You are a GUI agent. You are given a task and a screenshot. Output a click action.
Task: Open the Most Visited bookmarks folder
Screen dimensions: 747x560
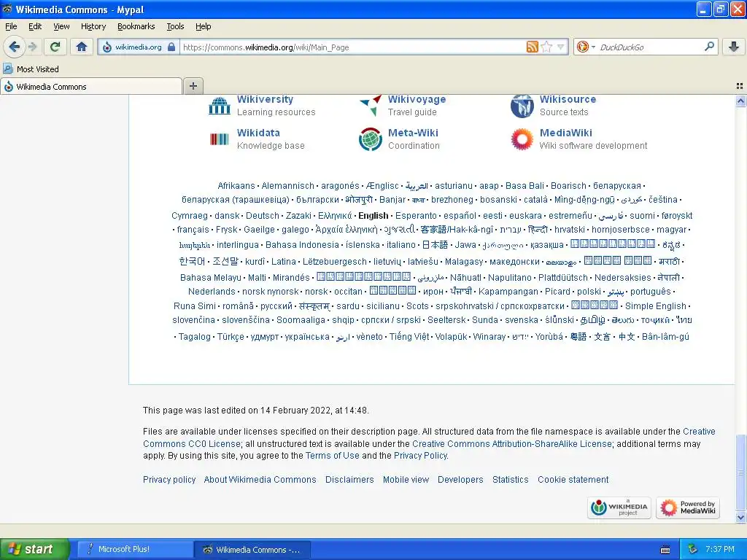pos(31,69)
